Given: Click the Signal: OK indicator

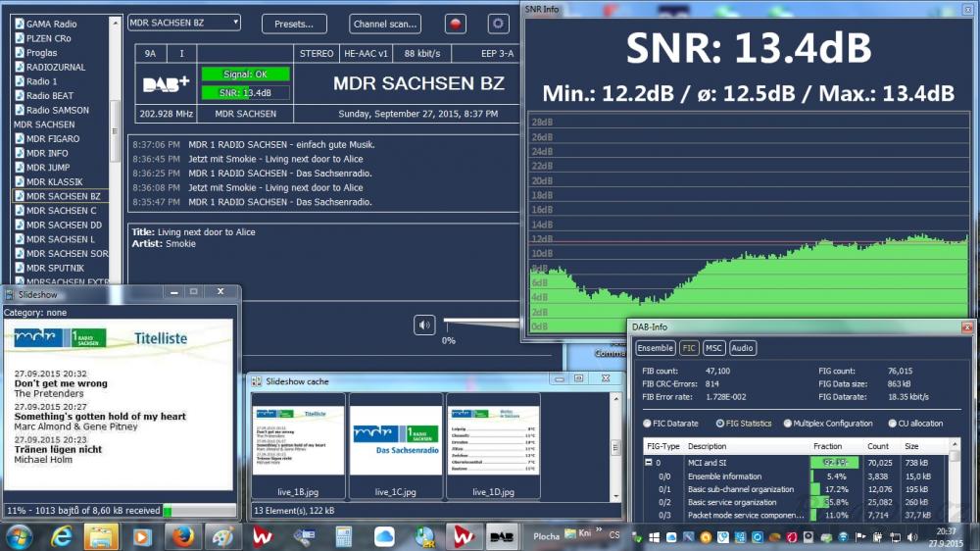Looking at the screenshot, I should 245,75.
